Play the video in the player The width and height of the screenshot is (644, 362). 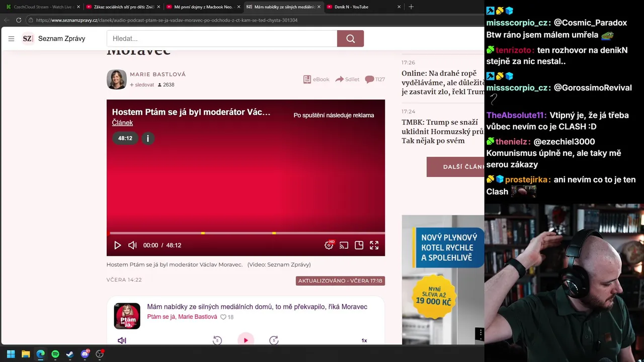tap(117, 245)
